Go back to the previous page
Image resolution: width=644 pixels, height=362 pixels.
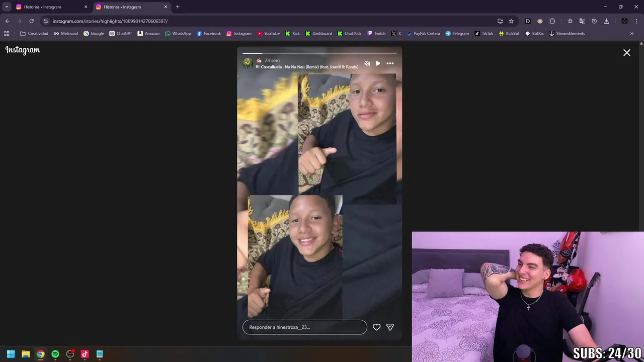(x=7, y=21)
